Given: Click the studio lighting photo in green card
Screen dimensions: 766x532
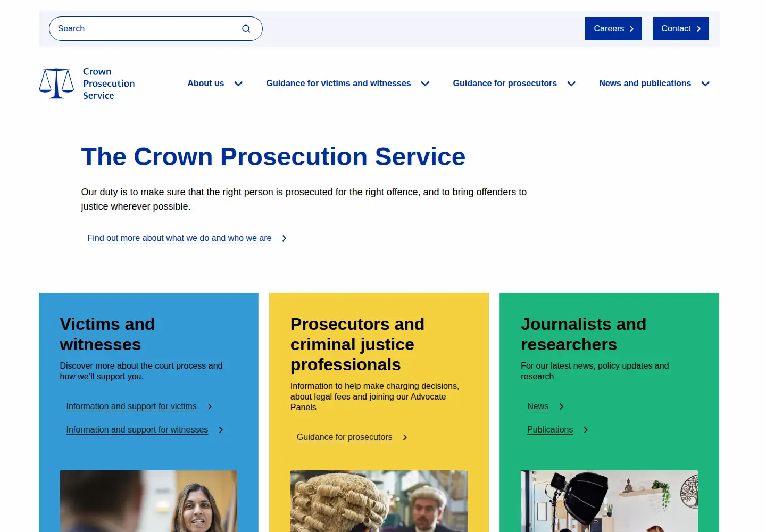Looking at the screenshot, I should [609, 501].
